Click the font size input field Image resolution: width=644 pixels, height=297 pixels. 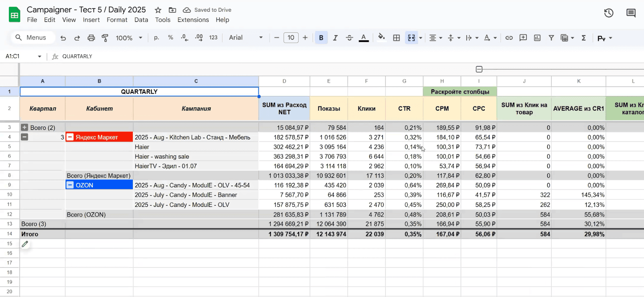[x=291, y=38]
